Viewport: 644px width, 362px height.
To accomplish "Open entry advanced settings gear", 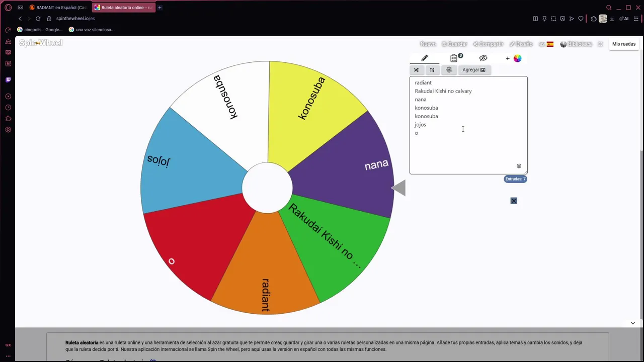I will 449,70.
